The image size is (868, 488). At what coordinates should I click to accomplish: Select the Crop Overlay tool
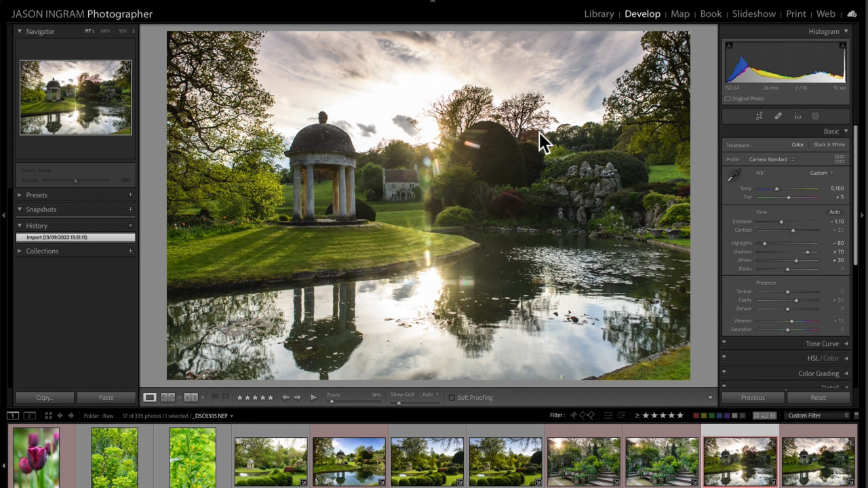coord(759,116)
